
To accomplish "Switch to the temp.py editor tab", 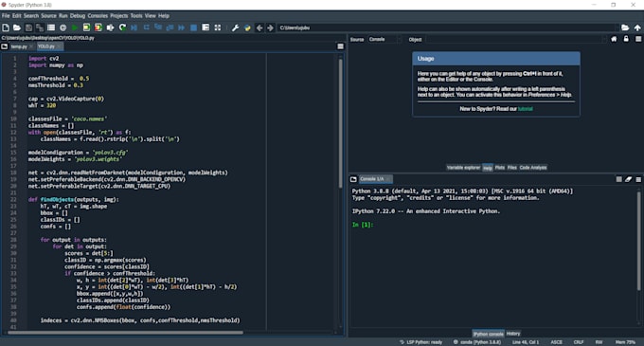I will tap(19, 46).
